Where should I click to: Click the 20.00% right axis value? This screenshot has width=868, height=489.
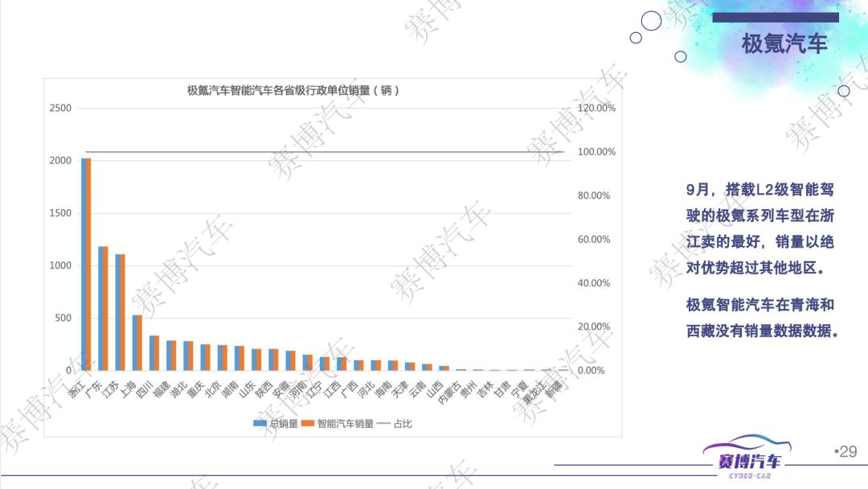click(594, 327)
